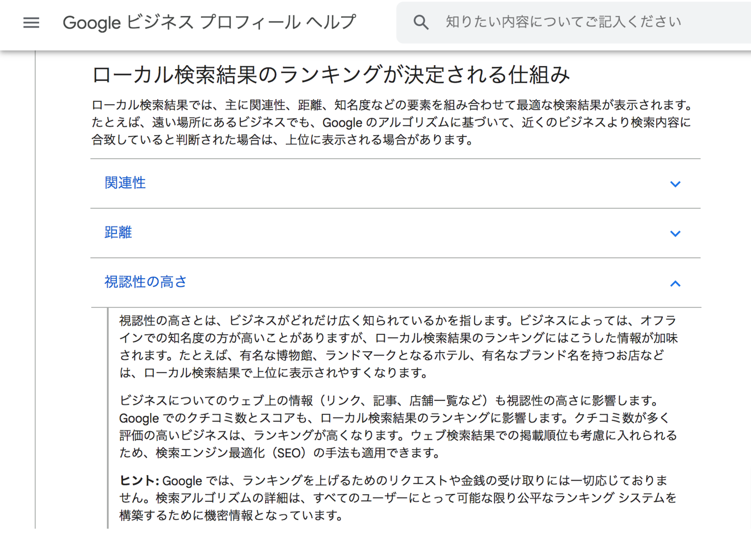Expand the 距離 section
This screenshot has height=560, width=751.
pos(395,233)
